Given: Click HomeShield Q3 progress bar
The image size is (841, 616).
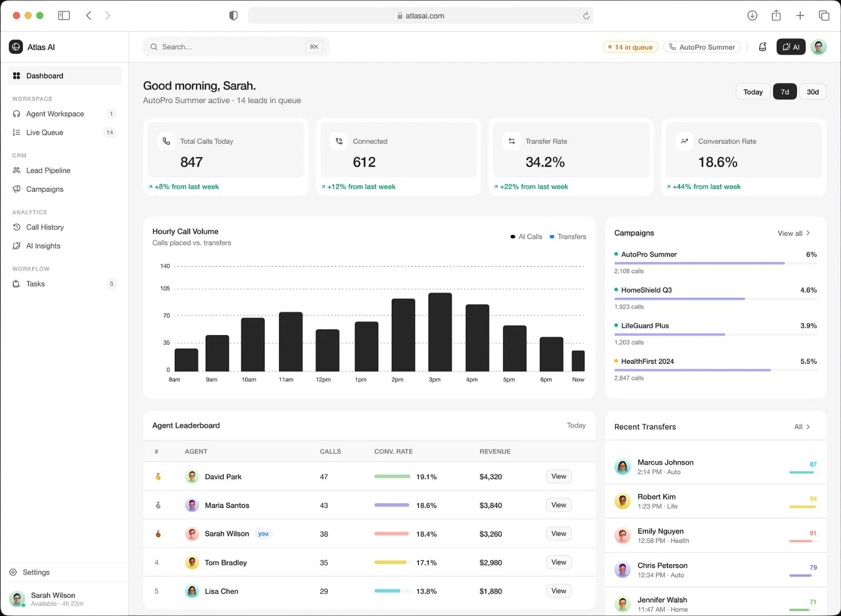Looking at the screenshot, I should (715, 299).
